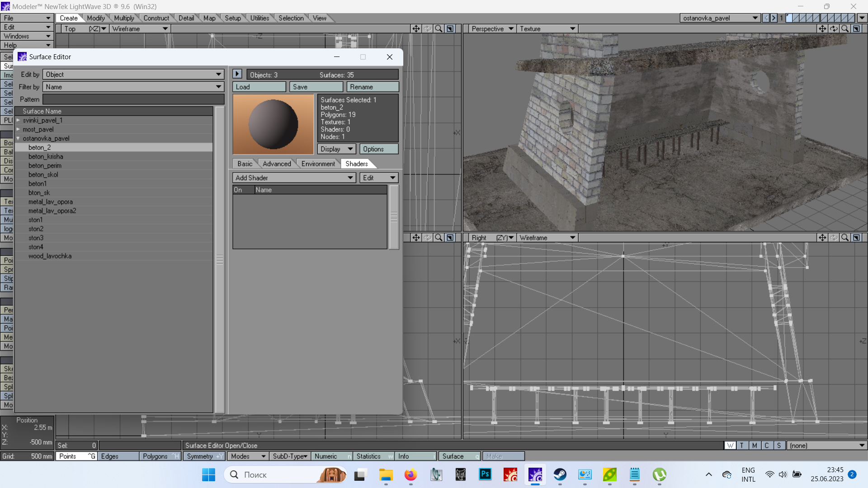868x488 pixels.
Task: Collapse the ostanovka_pavel surface tree
Action: [x=18, y=139]
